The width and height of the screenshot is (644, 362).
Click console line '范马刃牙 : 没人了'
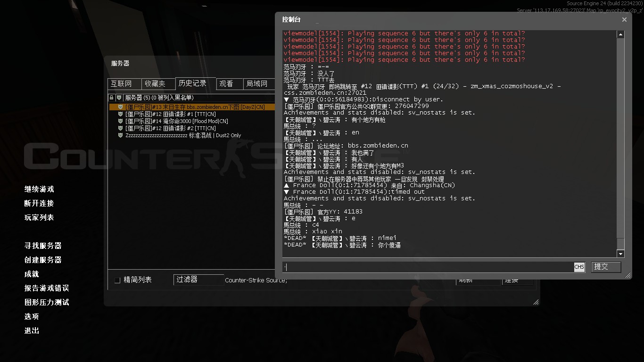click(309, 74)
